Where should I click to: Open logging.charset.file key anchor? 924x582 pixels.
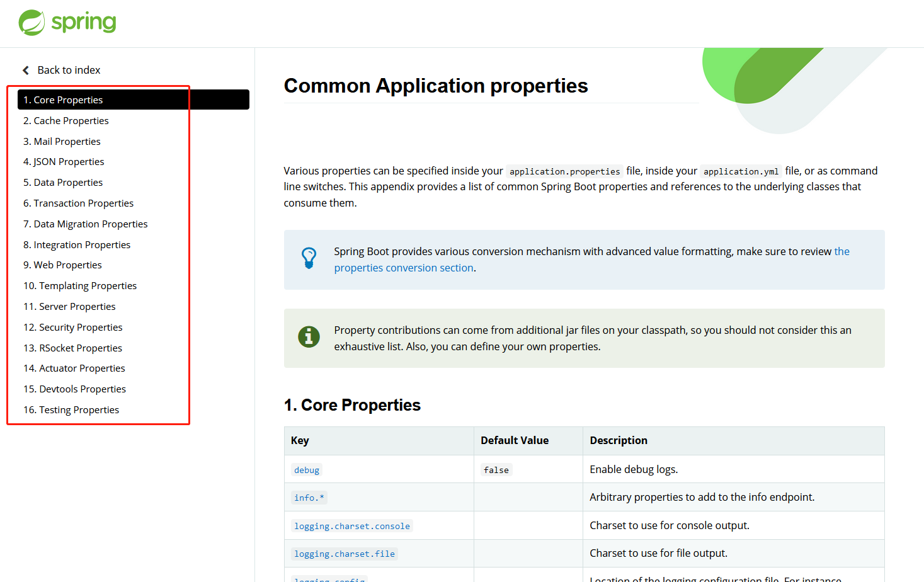(x=345, y=554)
